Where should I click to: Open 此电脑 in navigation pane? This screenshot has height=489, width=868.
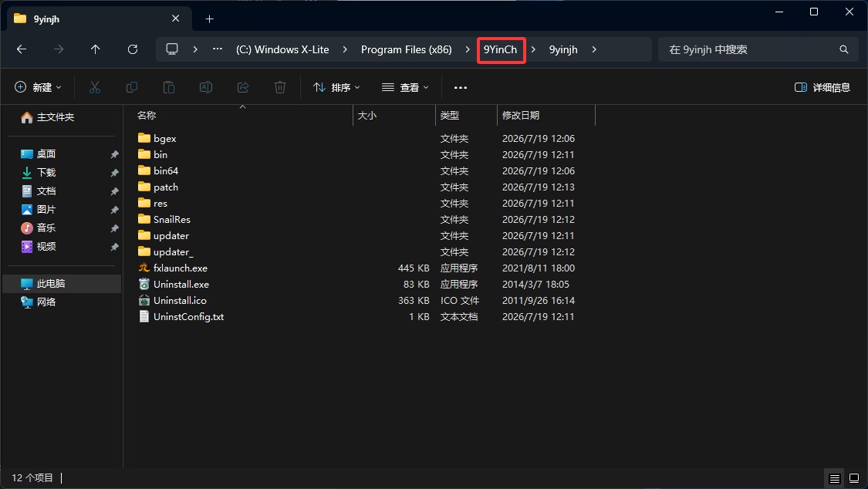62,283
